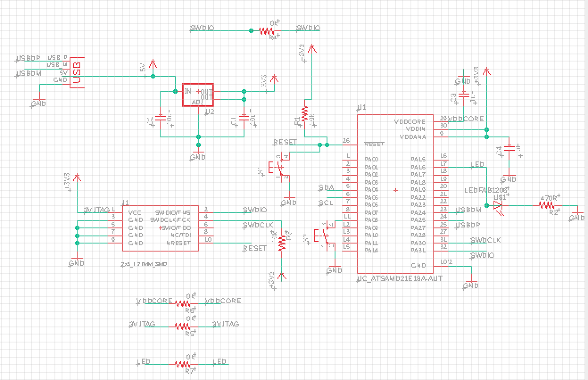Viewport: 588px width, 380px height.
Task: Click the SCL net label
Action: 326,203
